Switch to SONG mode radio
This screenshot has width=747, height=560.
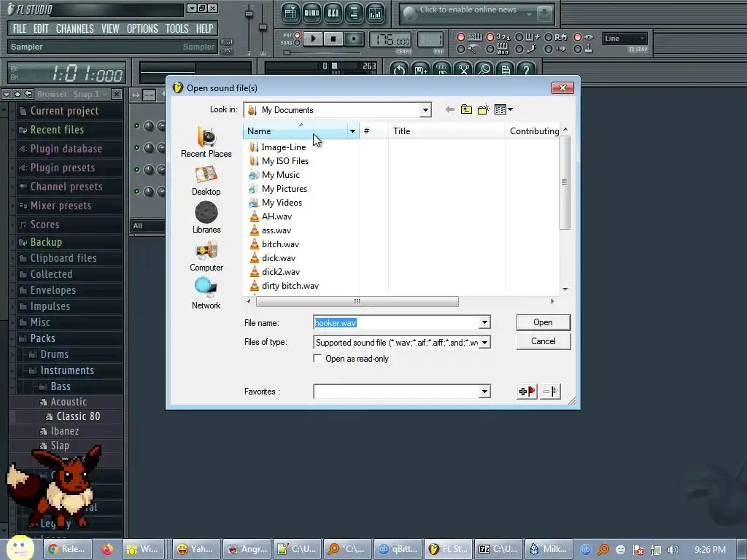[x=298, y=43]
